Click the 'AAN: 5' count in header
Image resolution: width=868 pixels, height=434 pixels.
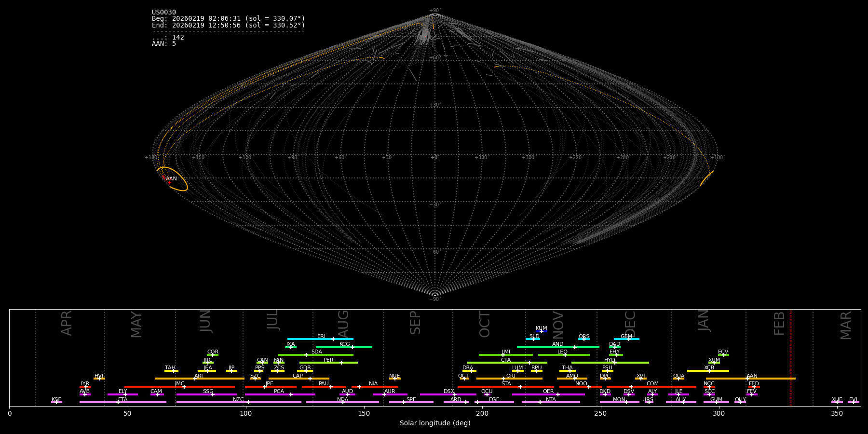[x=164, y=44]
